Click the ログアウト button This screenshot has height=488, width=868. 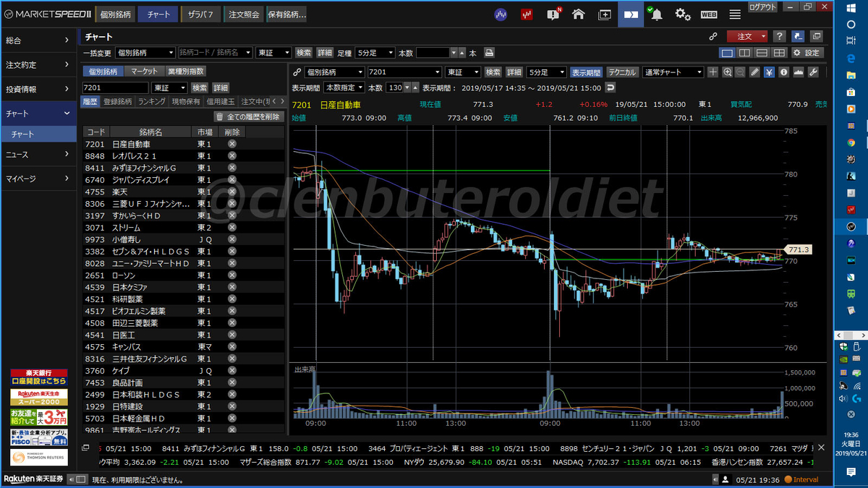[763, 6]
